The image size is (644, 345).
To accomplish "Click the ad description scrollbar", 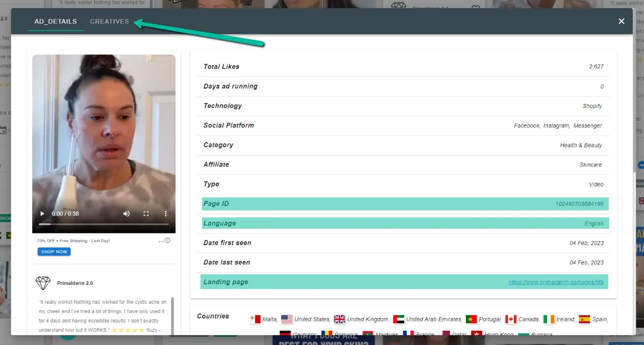I will tap(172, 316).
